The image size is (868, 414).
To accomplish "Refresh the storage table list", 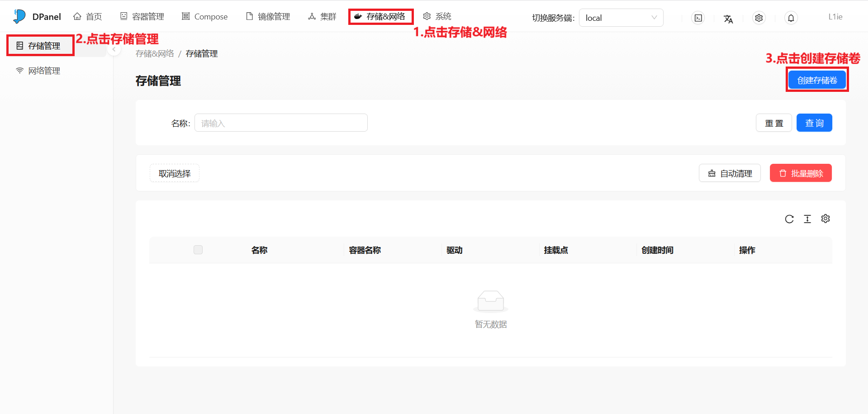I will (789, 219).
